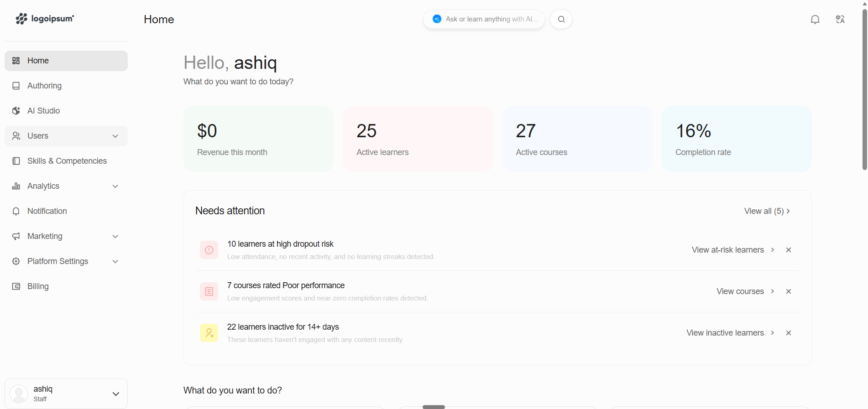868x409 pixels.
Task: Open the Active learners card
Action: tap(418, 139)
